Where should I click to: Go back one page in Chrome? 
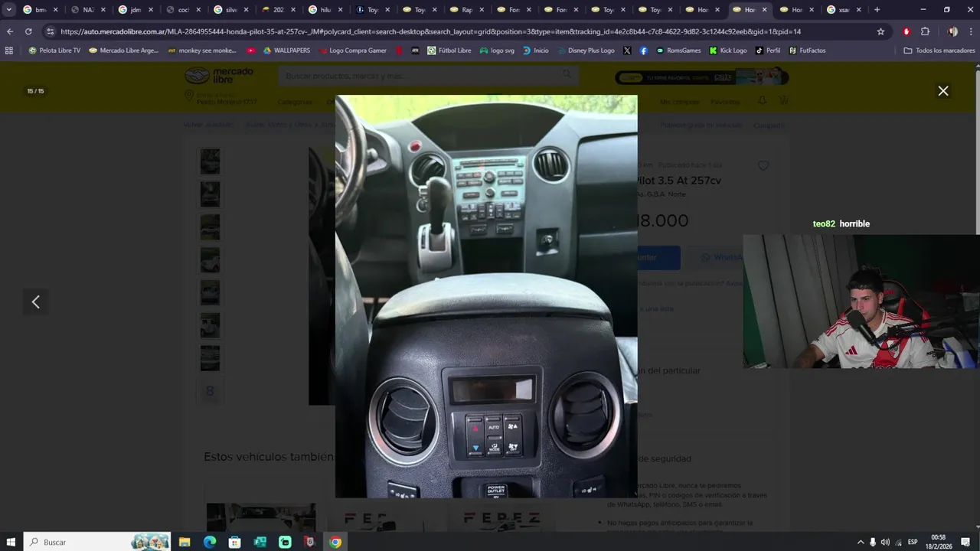click(x=9, y=31)
